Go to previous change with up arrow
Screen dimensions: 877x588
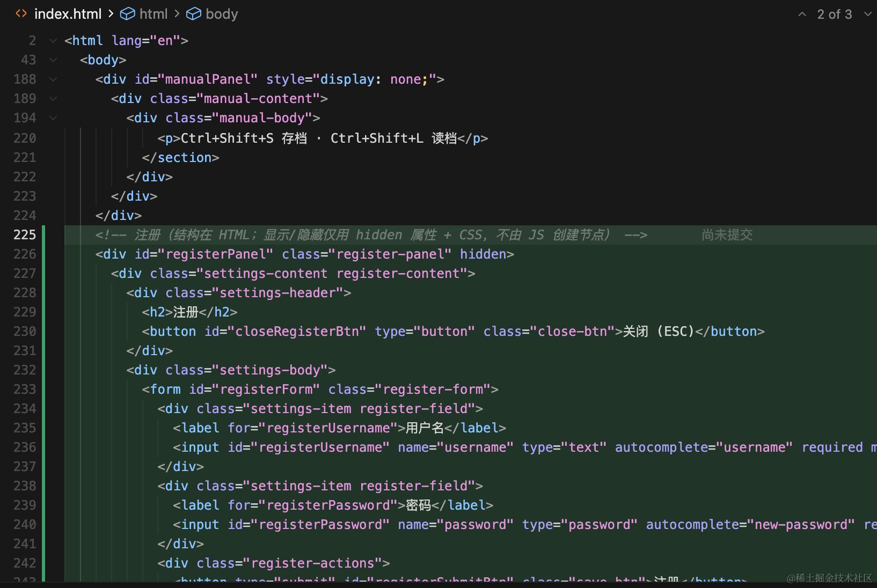click(x=802, y=14)
